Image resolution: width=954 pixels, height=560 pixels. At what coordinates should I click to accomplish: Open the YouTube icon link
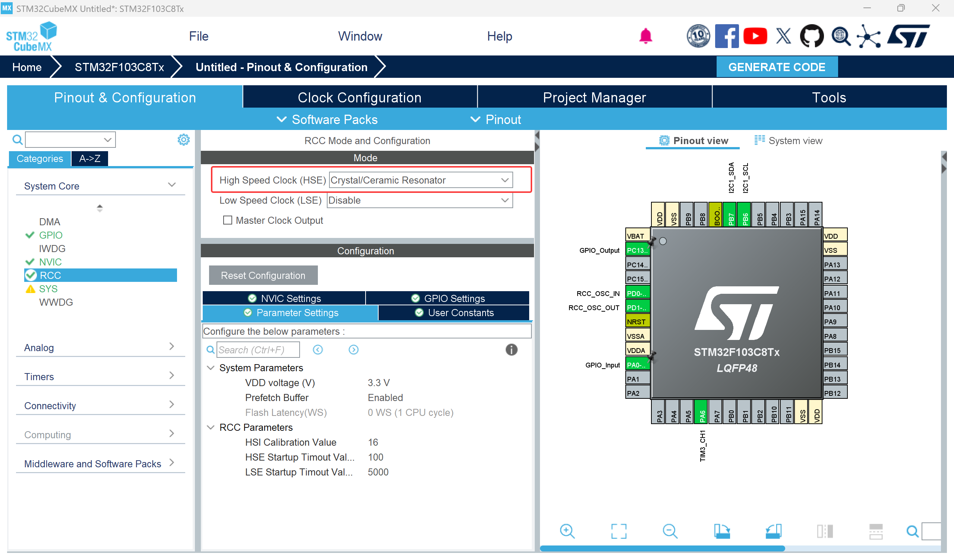[755, 36]
